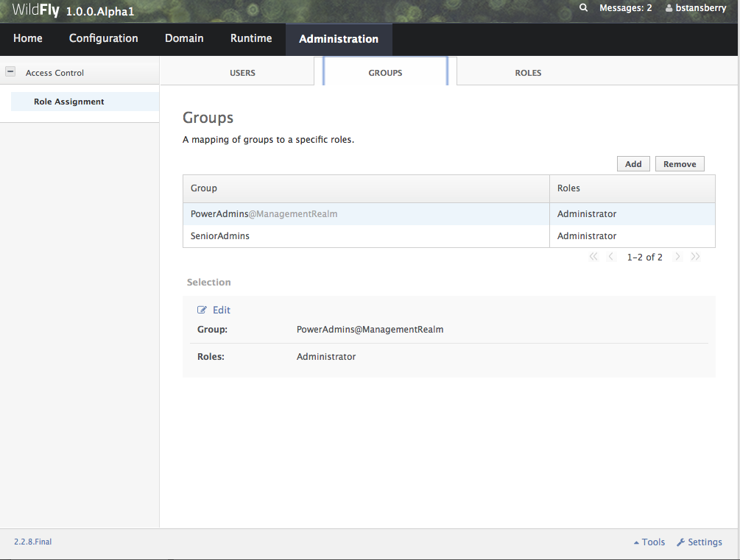Switch to the Users tab
Image resolution: width=740 pixels, height=560 pixels.
click(x=242, y=73)
